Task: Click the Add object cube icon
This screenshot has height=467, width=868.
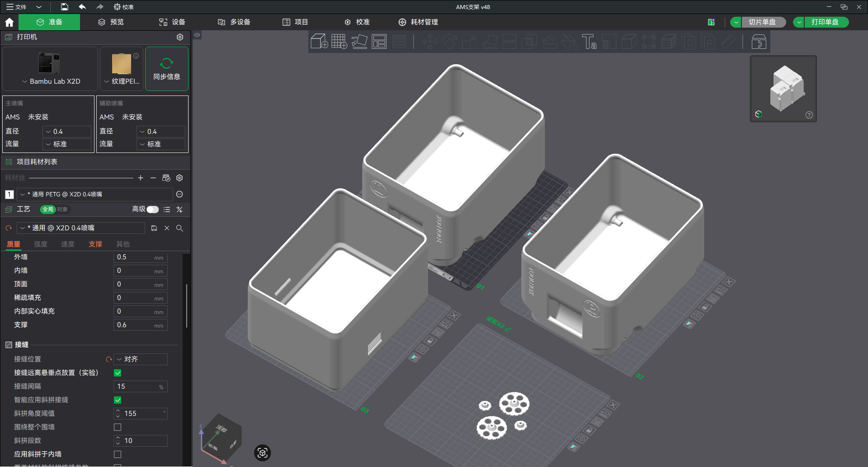Action: click(319, 42)
